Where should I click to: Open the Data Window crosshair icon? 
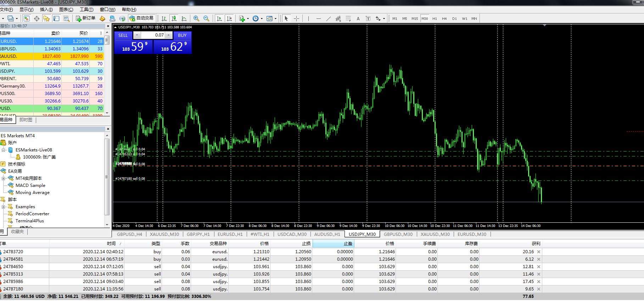(37, 18)
